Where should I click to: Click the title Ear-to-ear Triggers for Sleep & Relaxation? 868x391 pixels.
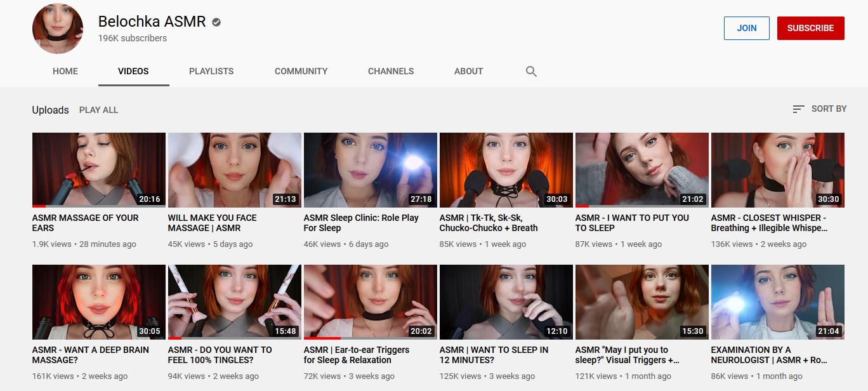coord(357,355)
